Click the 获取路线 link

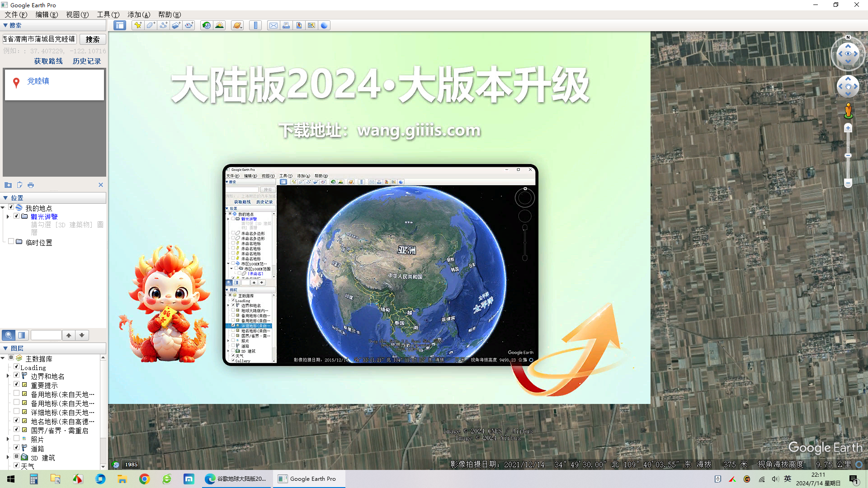click(48, 61)
